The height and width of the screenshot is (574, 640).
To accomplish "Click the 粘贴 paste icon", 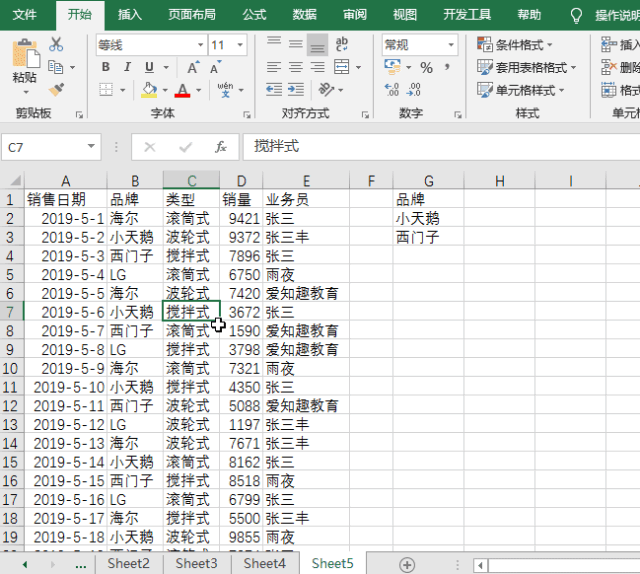I will click(25, 53).
